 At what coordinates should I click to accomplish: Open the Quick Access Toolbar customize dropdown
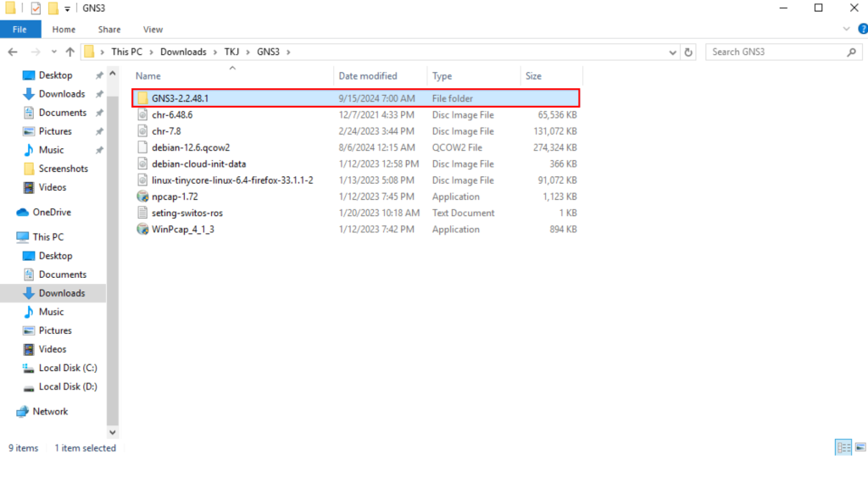[68, 8]
